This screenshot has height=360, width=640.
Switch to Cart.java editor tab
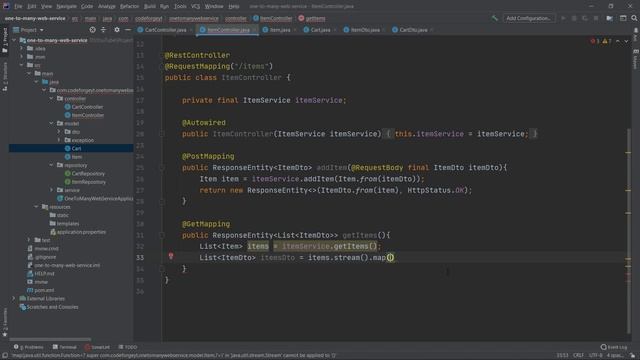click(x=320, y=30)
